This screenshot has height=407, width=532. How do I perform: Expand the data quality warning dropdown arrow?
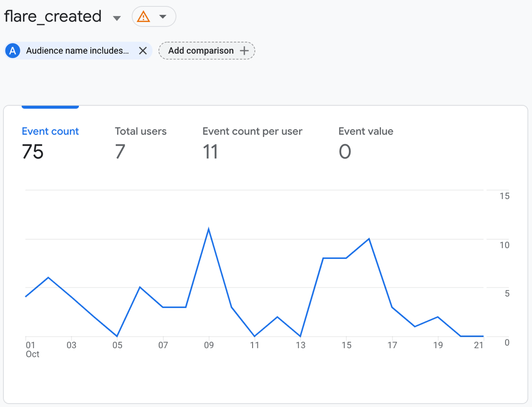click(x=163, y=17)
